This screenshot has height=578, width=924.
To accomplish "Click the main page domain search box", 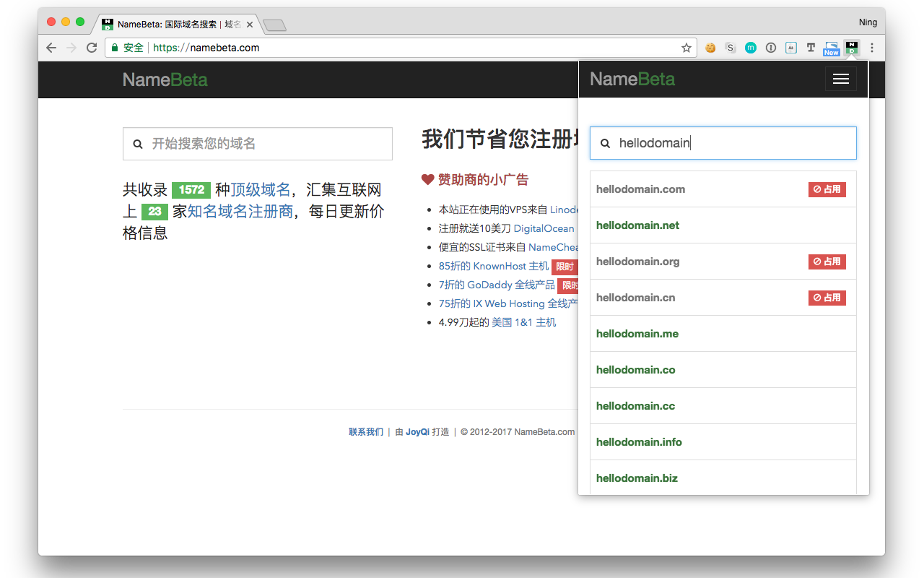I will [x=258, y=144].
